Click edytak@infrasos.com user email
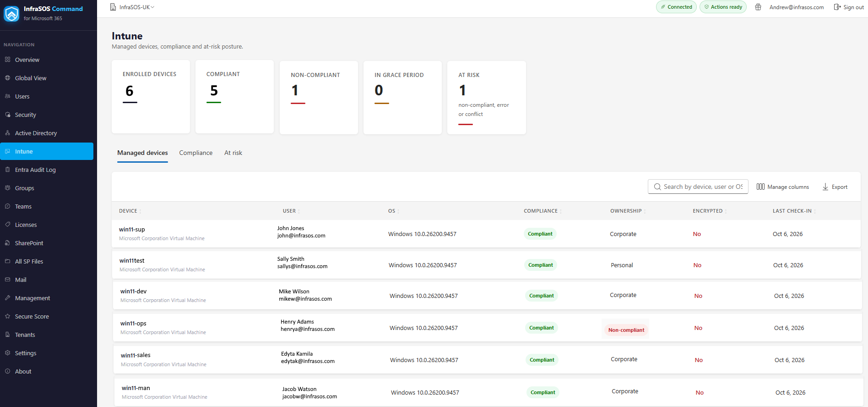Viewport: 868px width, 407px height. (x=308, y=361)
